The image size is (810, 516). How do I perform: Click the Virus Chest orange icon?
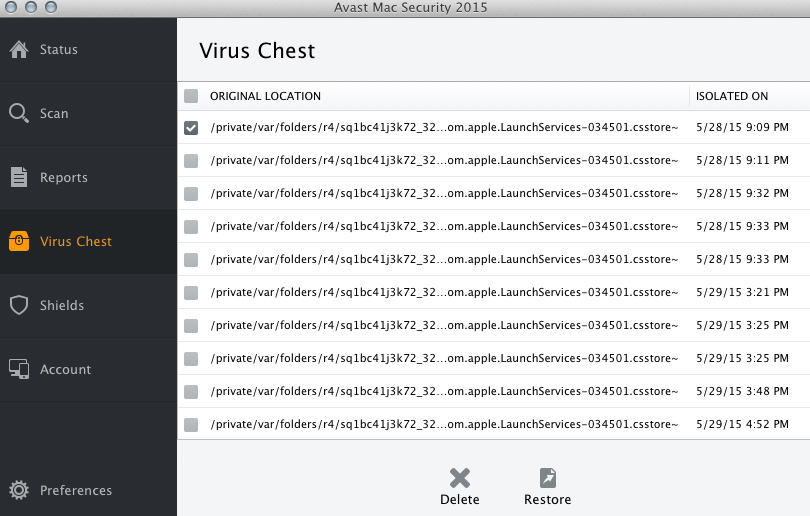pos(19,241)
